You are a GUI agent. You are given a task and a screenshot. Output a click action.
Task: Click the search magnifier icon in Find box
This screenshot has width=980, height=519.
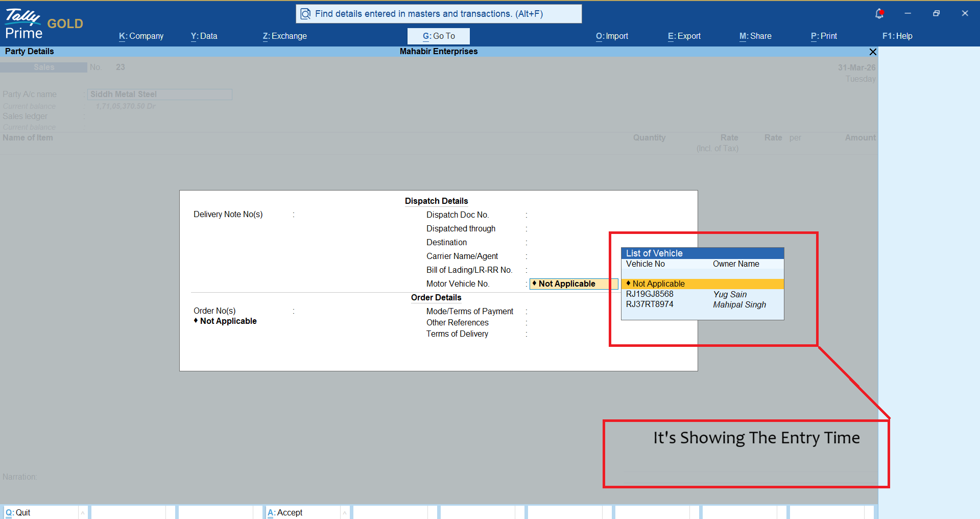[x=305, y=14]
